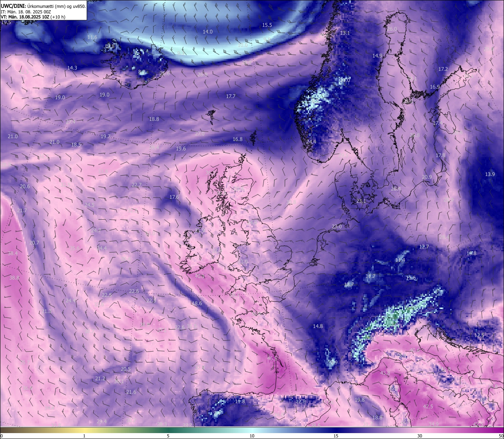
Task: Click the colorbar tick label '10'
Action: (x=252, y=436)
